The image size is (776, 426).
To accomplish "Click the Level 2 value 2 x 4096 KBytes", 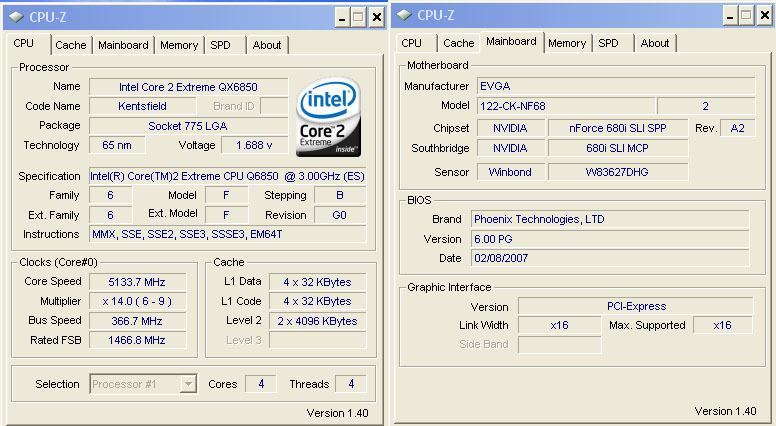I will 317,321.
